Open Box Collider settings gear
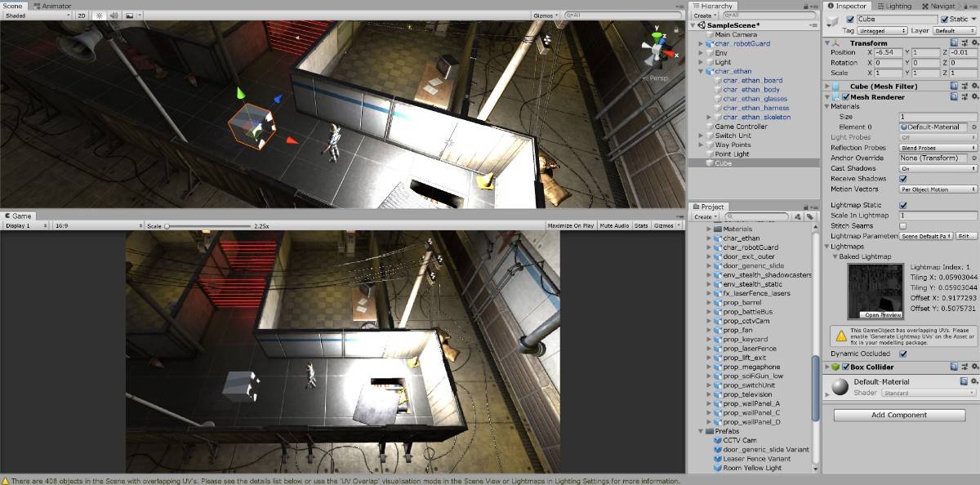This screenshot has width=980, height=485. tap(973, 367)
